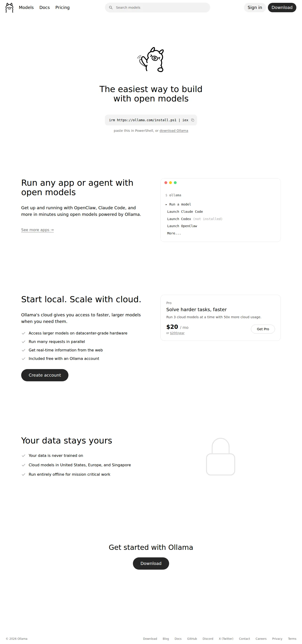Click the waving llama mascot illustration
This screenshot has height=644, width=302.
(151, 60)
